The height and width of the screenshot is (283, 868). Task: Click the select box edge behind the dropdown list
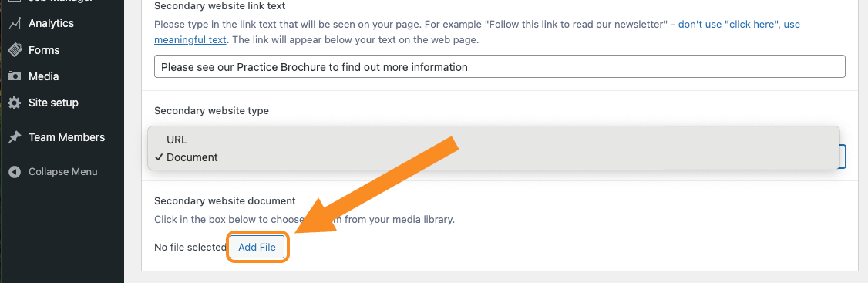843,157
